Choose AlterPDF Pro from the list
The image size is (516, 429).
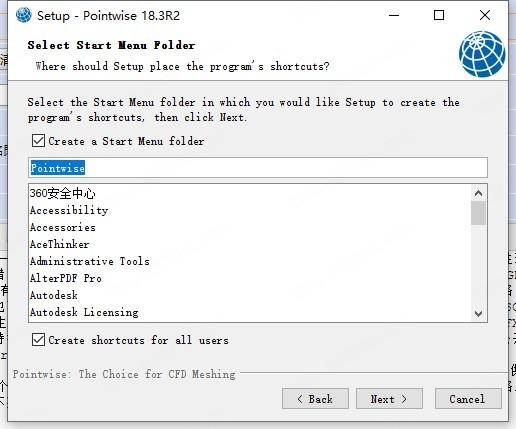[x=66, y=278]
